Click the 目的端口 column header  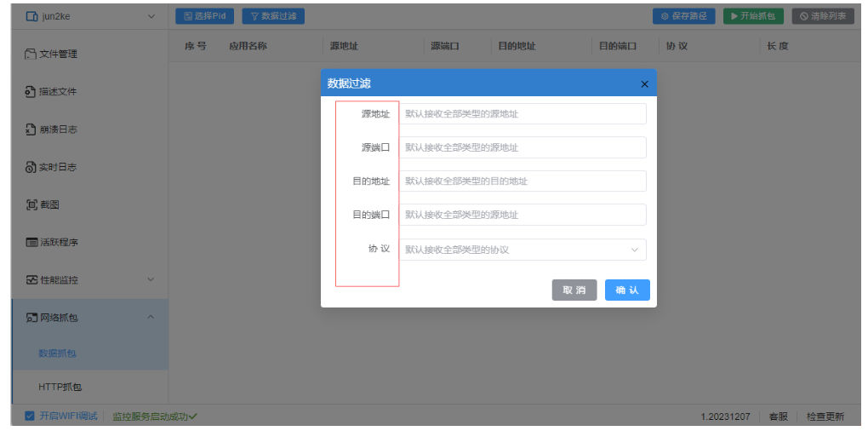618,46
